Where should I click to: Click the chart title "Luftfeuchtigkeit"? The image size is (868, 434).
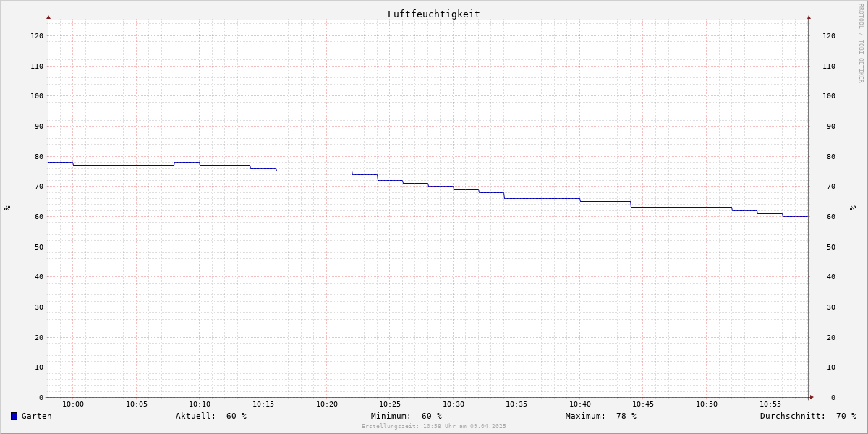click(433, 14)
